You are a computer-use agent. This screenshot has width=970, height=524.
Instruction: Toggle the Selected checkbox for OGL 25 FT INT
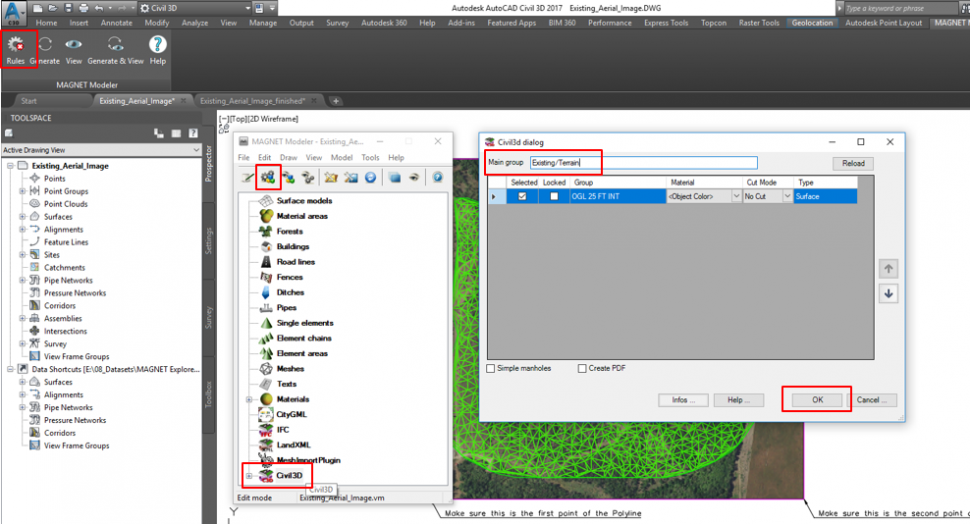(523, 197)
